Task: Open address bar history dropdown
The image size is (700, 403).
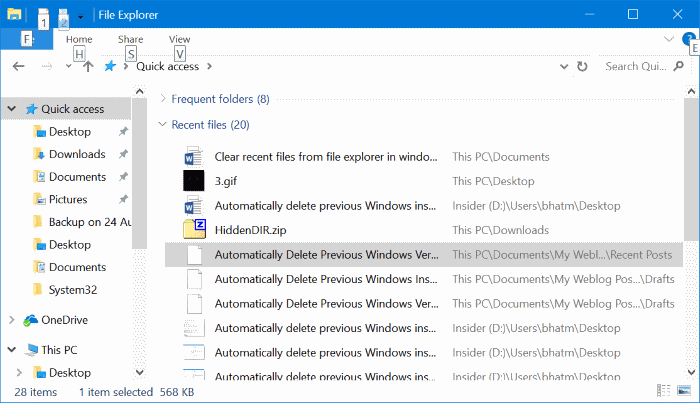Action: point(564,66)
